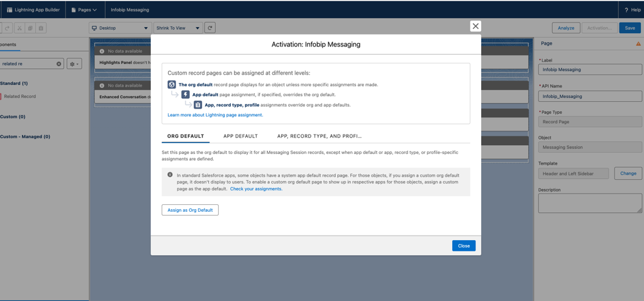Image resolution: width=644 pixels, height=301 pixels.
Task: Open the Pages dropdown menu
Action: [84, 10]
